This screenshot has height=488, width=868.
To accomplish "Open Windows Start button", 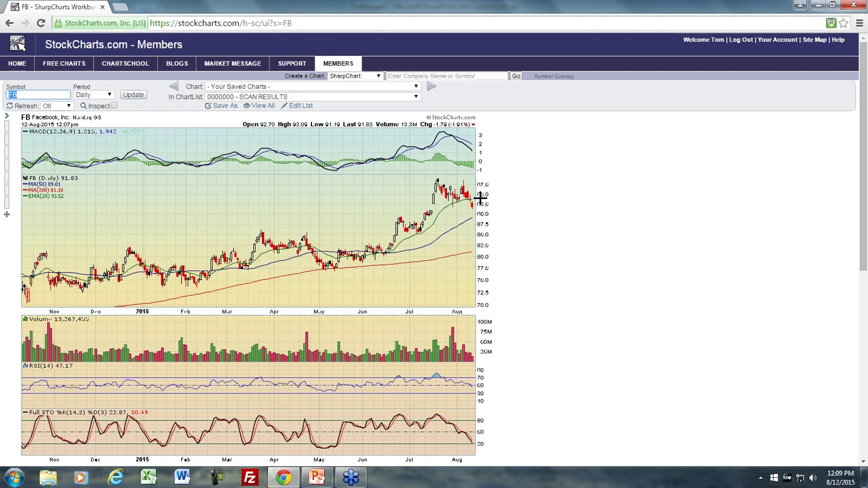I will tap(14, 477).
